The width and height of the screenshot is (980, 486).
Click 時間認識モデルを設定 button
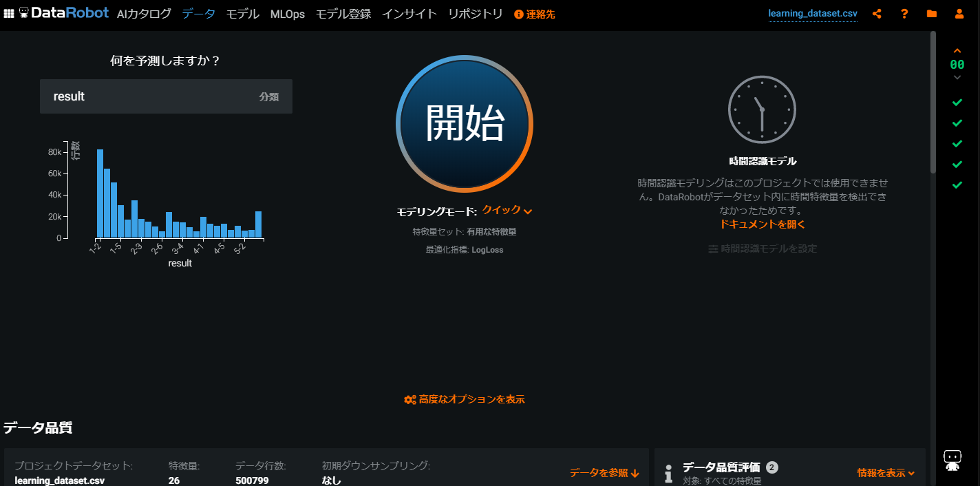click(763, 249)
